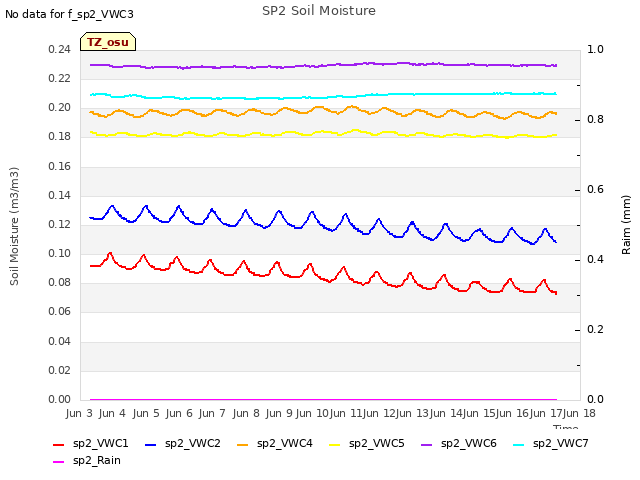This screenshot has width=640, height=480.
Task: Click the Jun 10 date tick label
Action: tap(312, 413)
